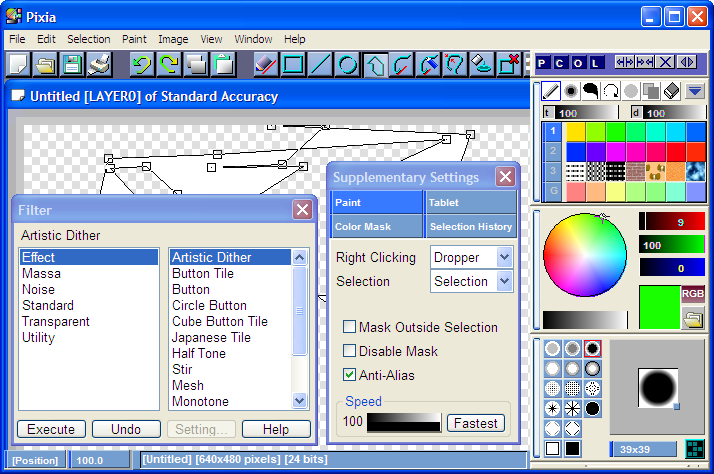Open the Image menu
The height and width of the screenshot is (474, 714).
[173, 39]
